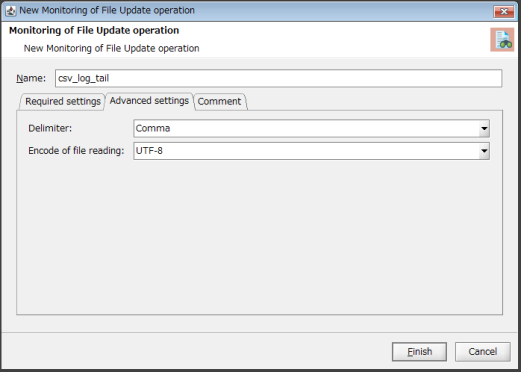
Task: Click the Name: label
Action: (31, 78)
